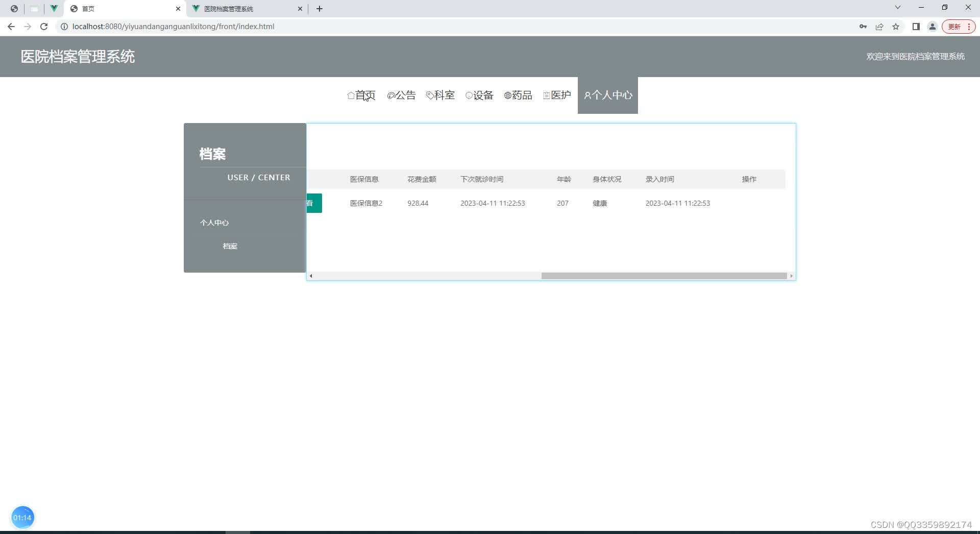Open the 设备 navigation item
This screenshot has height=534, width=980.
[479, 95]
